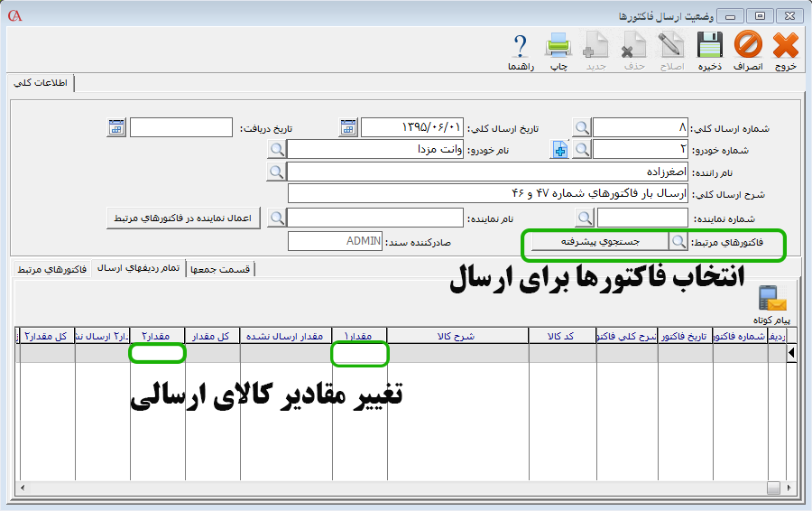The width and height of the screenshot is (812, 511).
Task: Switch to قسمت جمعها tab
Action: pyautogui.click(x=220, y=269)
